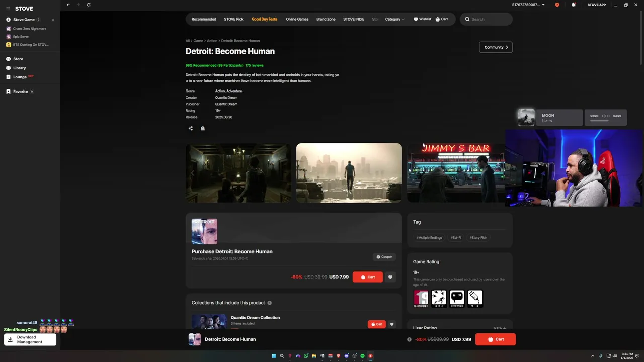
Task: Select the #Sci-Fi tag
Action: (456, 238)
